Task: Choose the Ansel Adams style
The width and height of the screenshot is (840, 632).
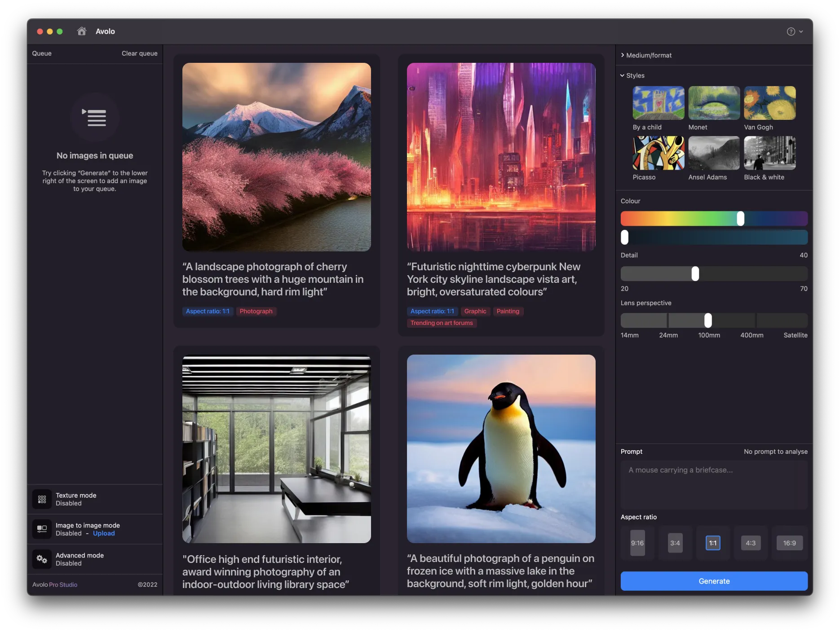Action: [714, 153]
